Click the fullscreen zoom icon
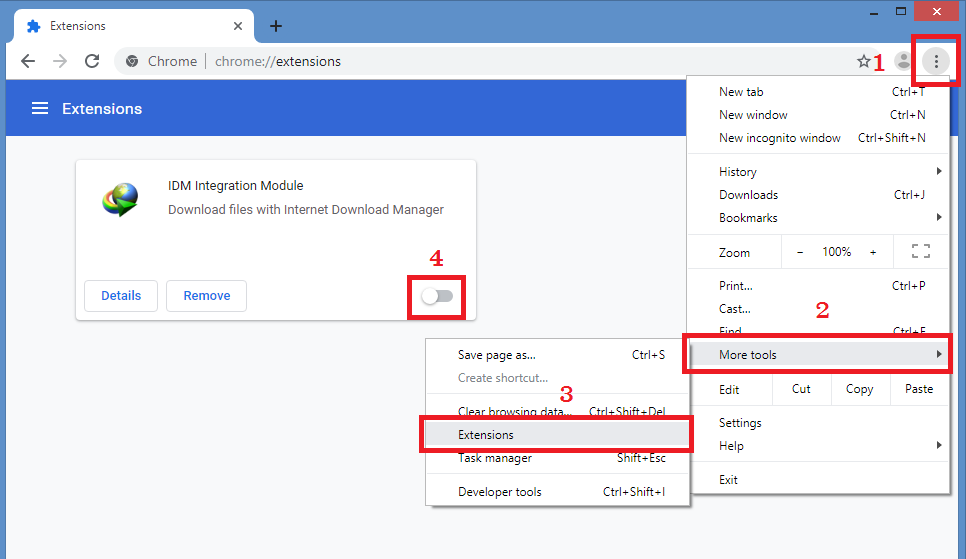The height and width of the screenshot is (559, 966). tap(920, 251)
